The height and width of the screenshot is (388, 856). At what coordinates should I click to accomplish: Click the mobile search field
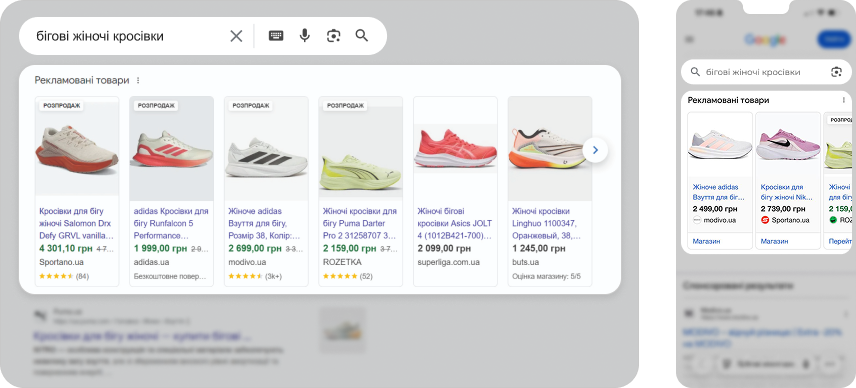pos(766,72)
